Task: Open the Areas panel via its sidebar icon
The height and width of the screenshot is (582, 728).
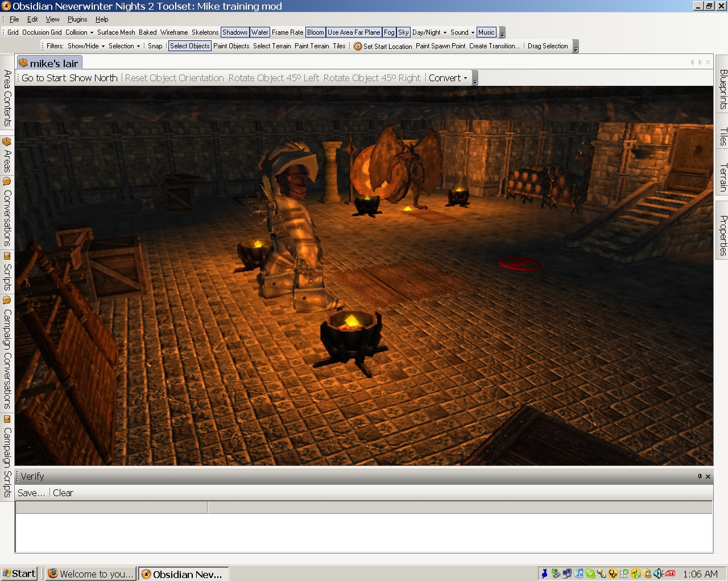Action: [x=7, y=142]
